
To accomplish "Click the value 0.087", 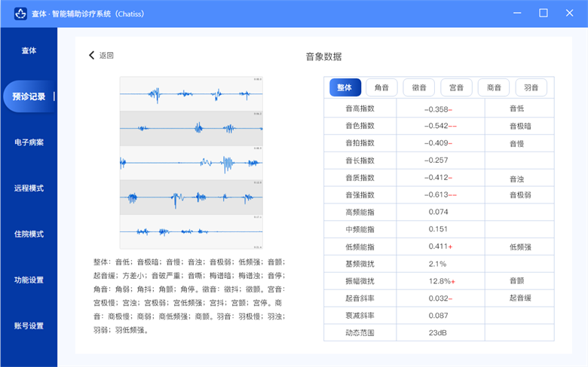I will click(x=439, y=316).
